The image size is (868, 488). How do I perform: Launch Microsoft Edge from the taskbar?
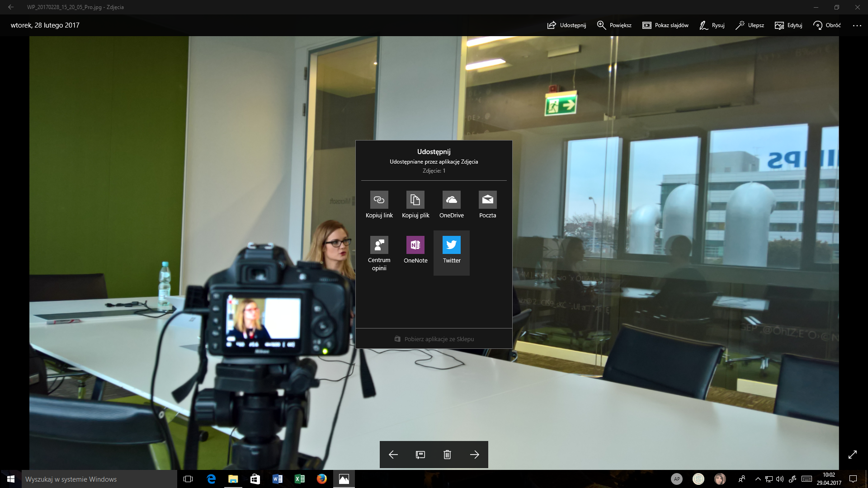(x=211, y=479)
